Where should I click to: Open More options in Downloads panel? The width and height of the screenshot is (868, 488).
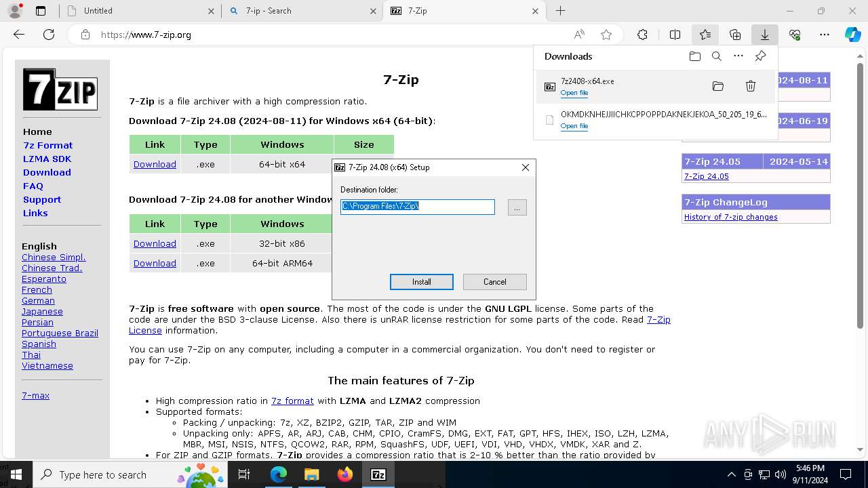click(x=738, y=56)
